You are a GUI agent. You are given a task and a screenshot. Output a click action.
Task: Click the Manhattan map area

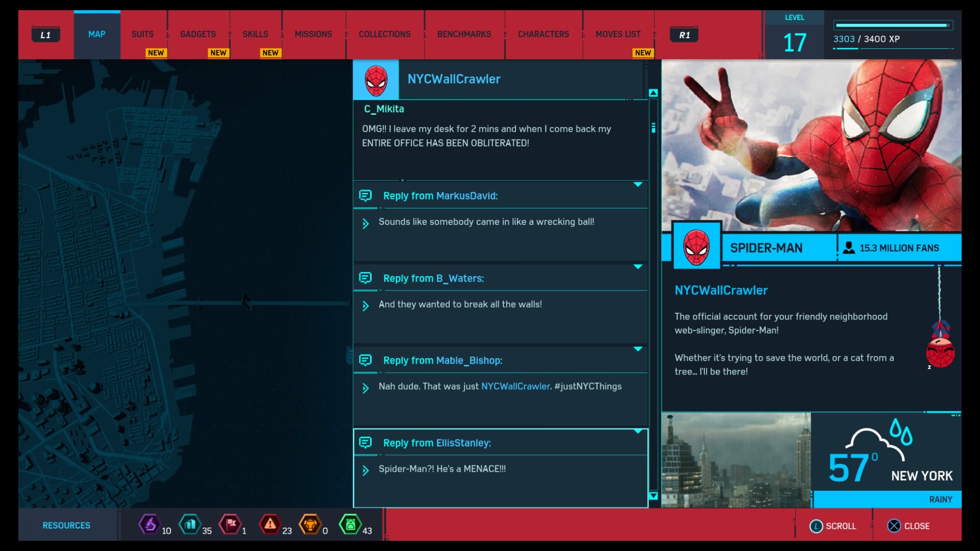(185, 284)
